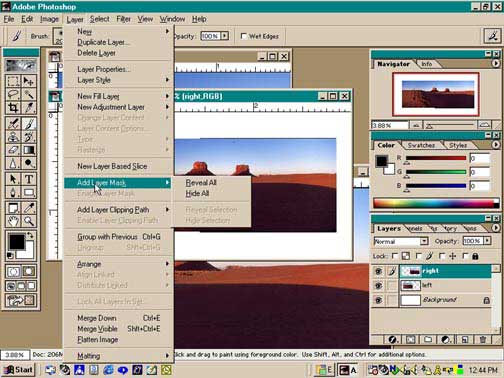
Task: Toggle visibility of the Background layer
Action: pyautogui.click(x=378, y=300)
